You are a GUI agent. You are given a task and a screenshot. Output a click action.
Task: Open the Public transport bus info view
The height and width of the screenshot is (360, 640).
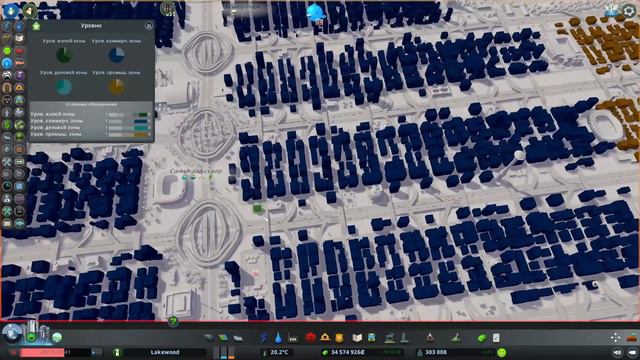coord(19,100)
